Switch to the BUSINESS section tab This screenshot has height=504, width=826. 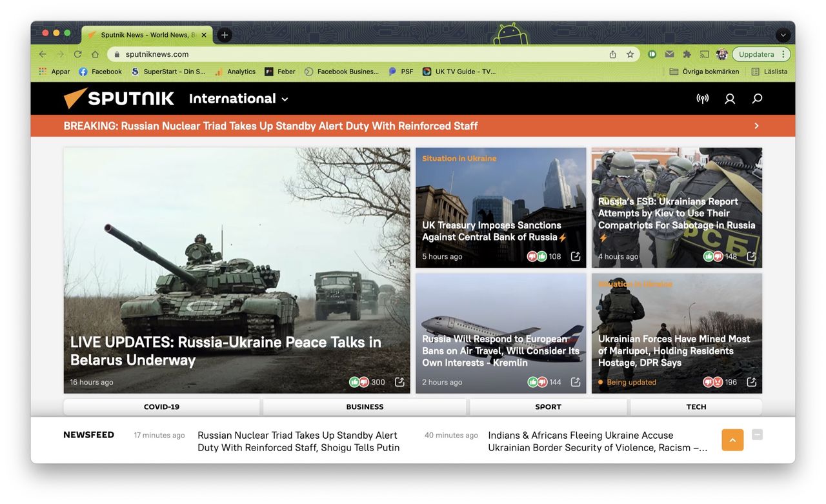click(x=365, y=407)
